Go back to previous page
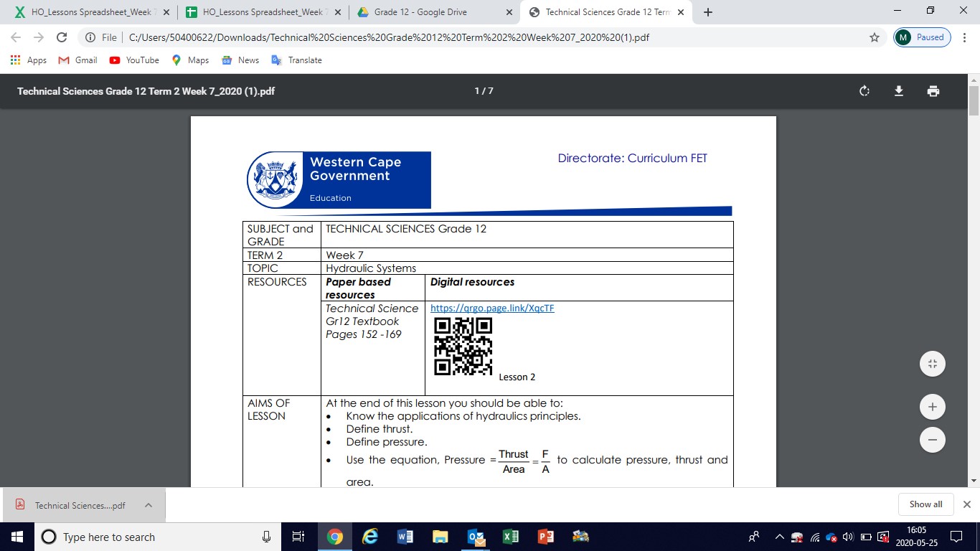This screenshot has height=551, width=980. (x=17, y=37)
